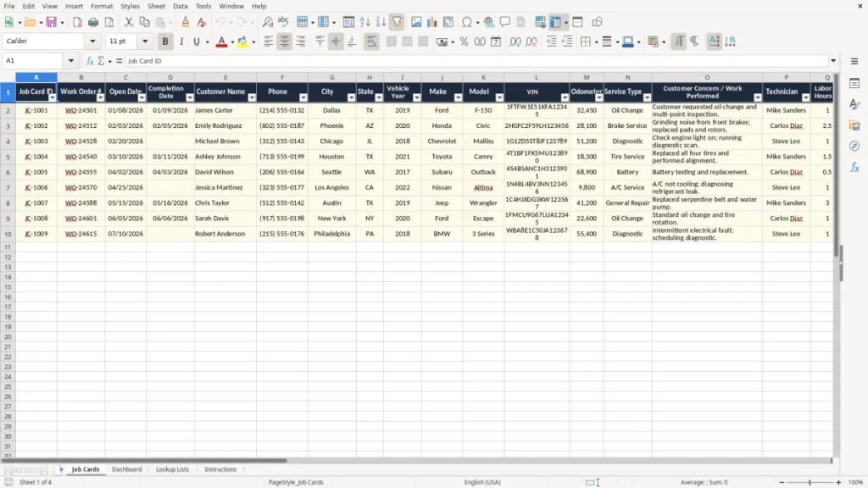
Task: Open the Data menu
Action: coord(181,6)
